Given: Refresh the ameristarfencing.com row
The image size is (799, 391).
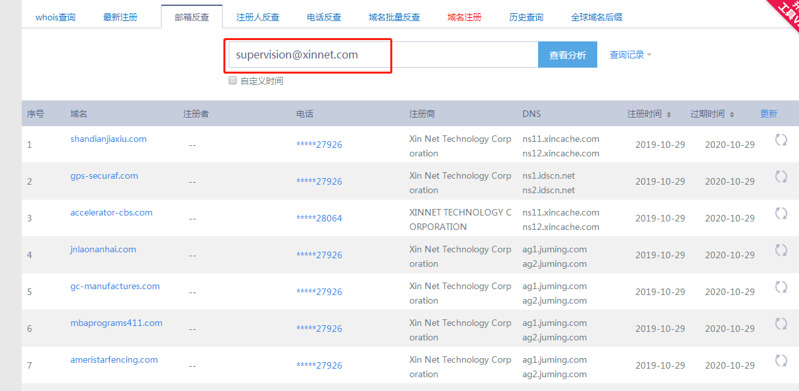Looking at the screenshot, I should click(x=781, y=360).
